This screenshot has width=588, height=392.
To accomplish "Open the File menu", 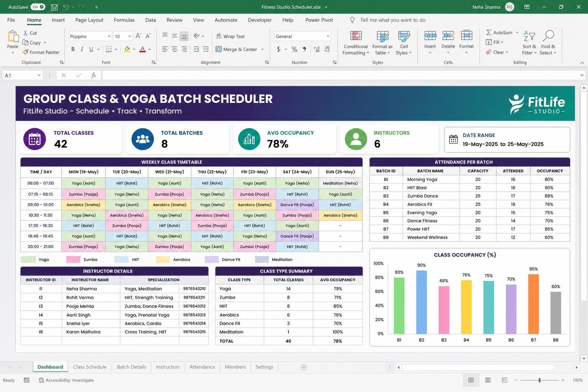I will tap(11, 20).
